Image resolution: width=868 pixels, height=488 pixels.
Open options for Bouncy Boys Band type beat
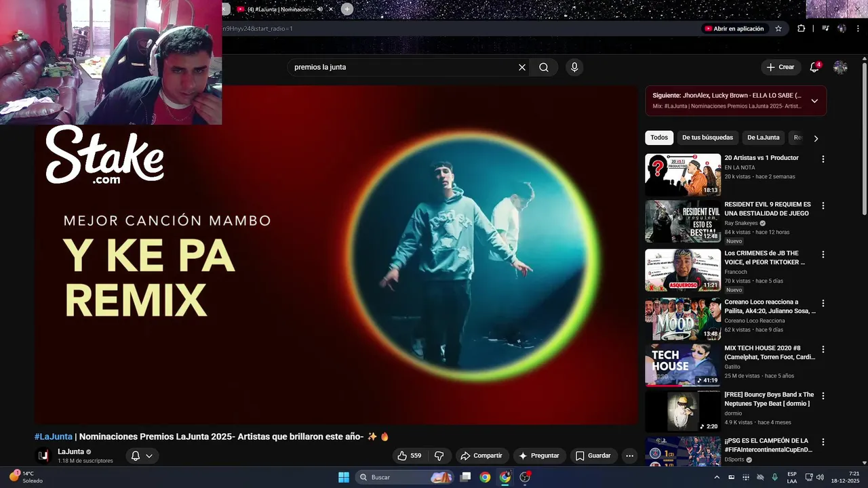pos(823,395)
